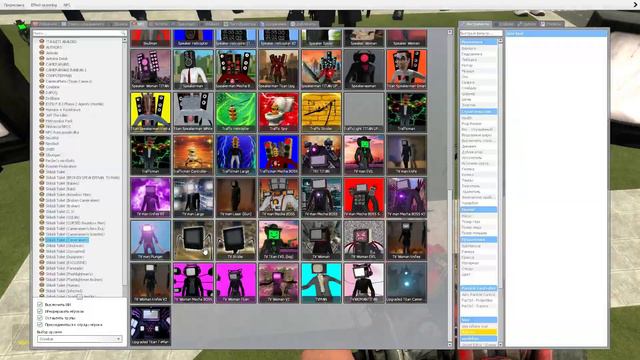Pick the TV Woman Knifes V2 NPC
640x360 pixels.
151,282
